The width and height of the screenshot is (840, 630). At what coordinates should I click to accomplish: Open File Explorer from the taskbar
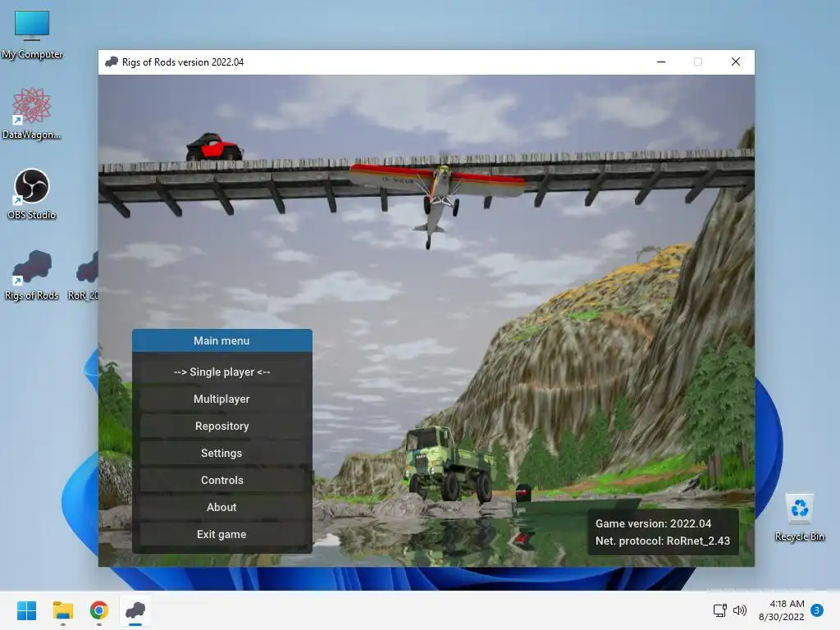pos(62,610)
